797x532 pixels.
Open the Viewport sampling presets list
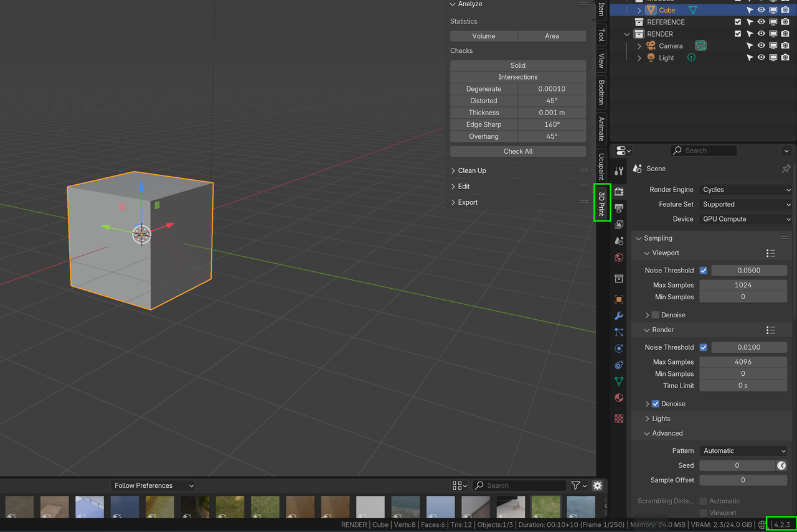[x=770, y=253]
